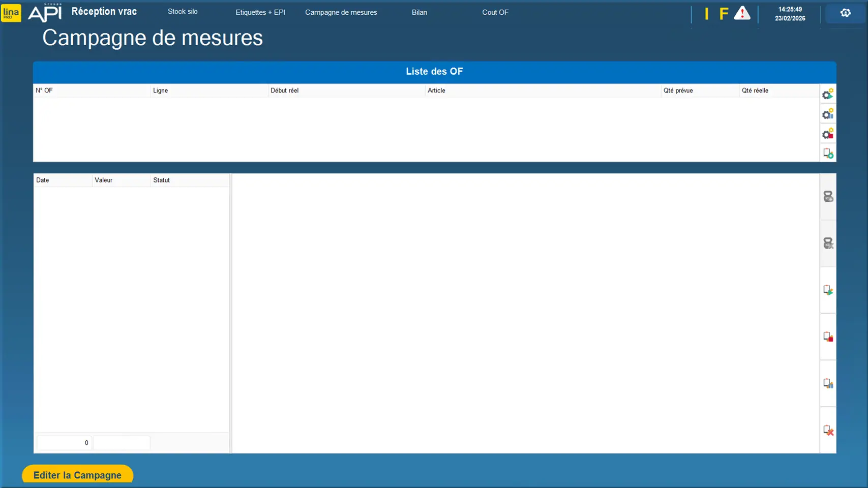Open the warning alerts triangle icon

742,13
